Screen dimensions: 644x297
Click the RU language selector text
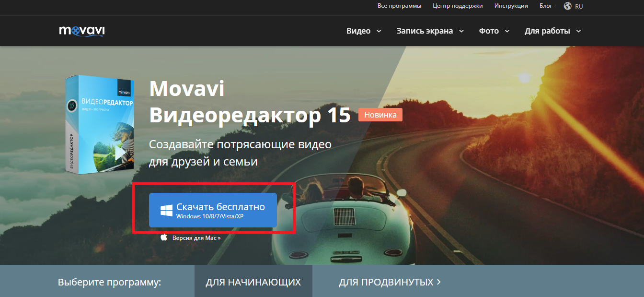(579, 6)
